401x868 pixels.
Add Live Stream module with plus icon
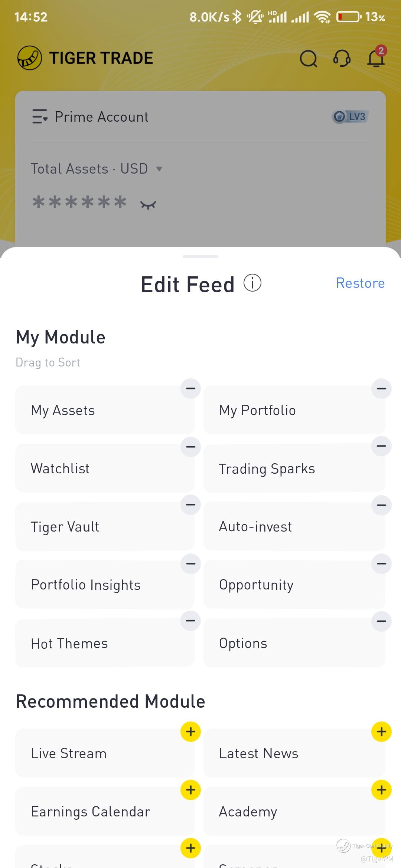click(x=190, y=731)
